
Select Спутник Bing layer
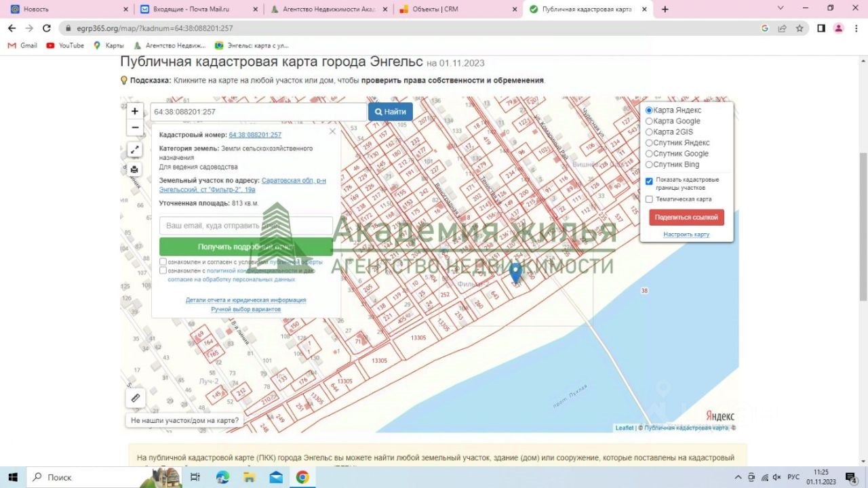(x=649, y=164)
